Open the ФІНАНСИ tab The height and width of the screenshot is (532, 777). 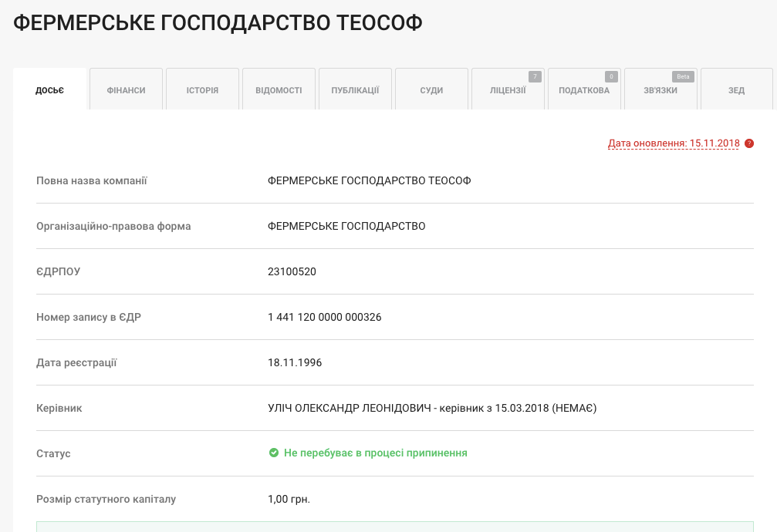click(126, 89)
